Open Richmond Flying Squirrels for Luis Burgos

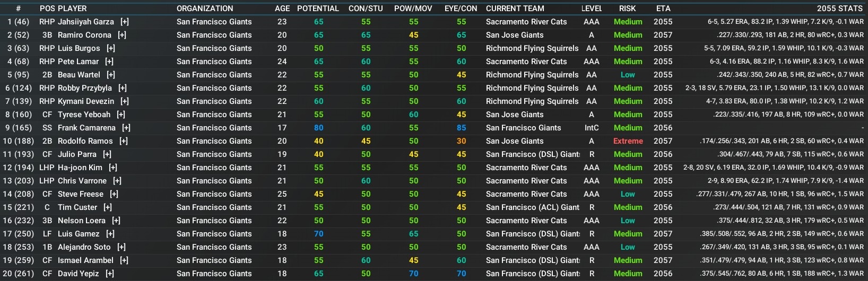tap(532, 48)
